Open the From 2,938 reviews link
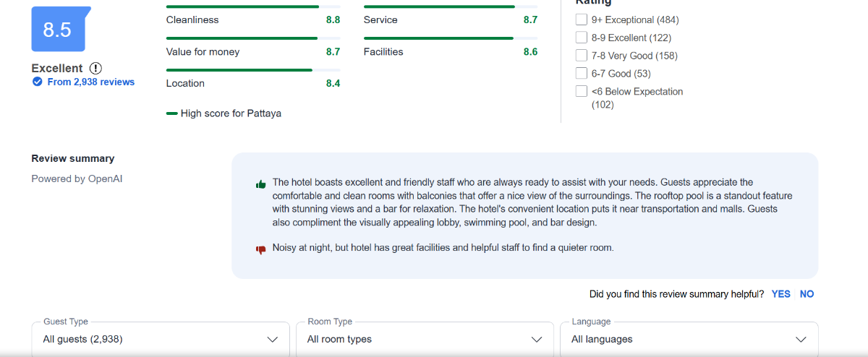 click(x=90, y=82)
